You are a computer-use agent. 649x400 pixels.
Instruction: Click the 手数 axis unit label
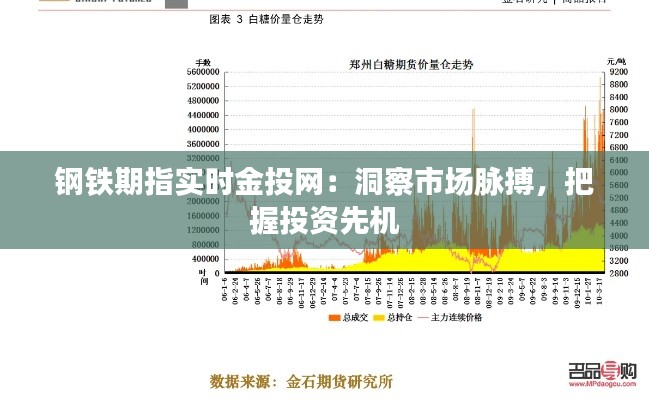[x=203, y=63]
